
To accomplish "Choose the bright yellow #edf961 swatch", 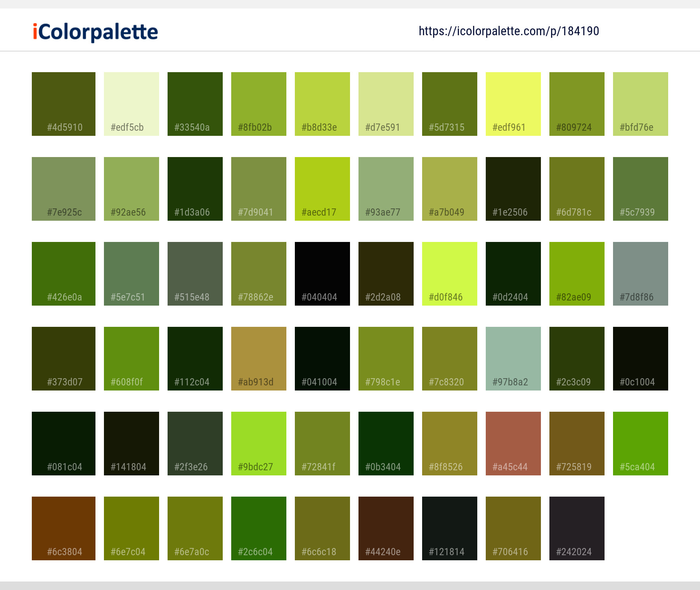I will pyautogui.click(x=513, y=104).
